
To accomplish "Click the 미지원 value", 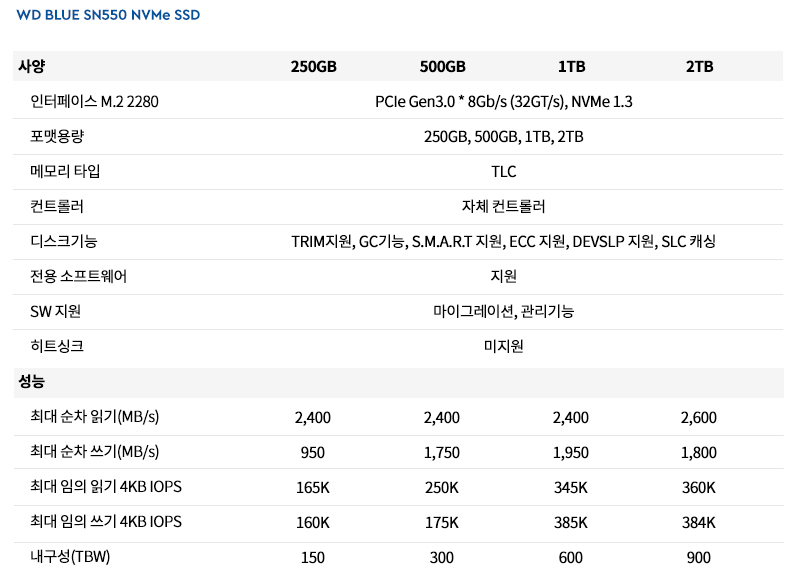I will click(503, 346).
